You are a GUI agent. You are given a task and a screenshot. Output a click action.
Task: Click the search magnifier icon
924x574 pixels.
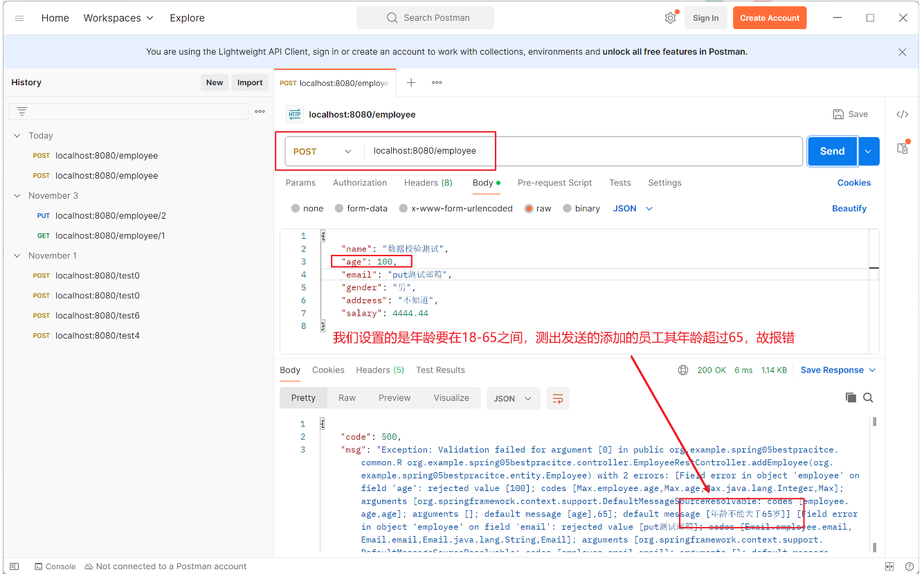(392, 18)
